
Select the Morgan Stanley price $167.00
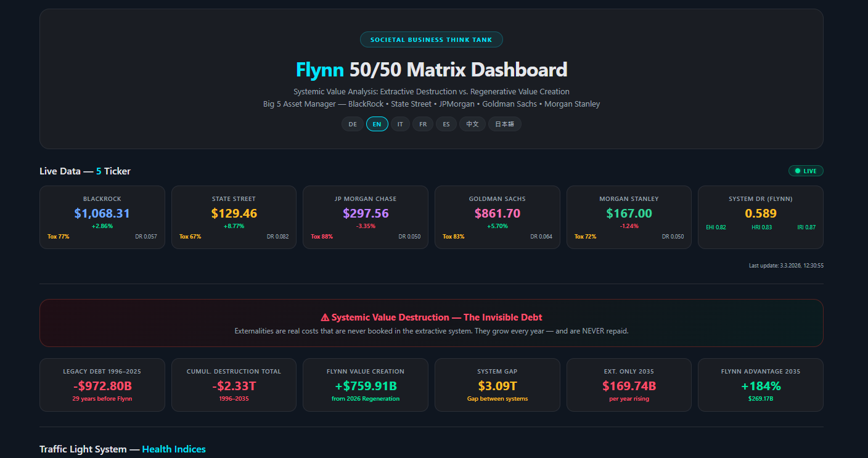tap(629, 213)
